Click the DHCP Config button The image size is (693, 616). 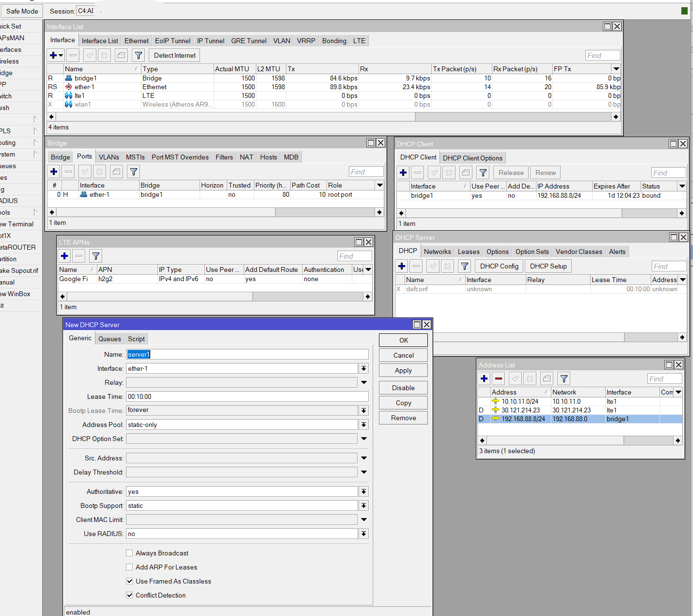tap(499, 266)
